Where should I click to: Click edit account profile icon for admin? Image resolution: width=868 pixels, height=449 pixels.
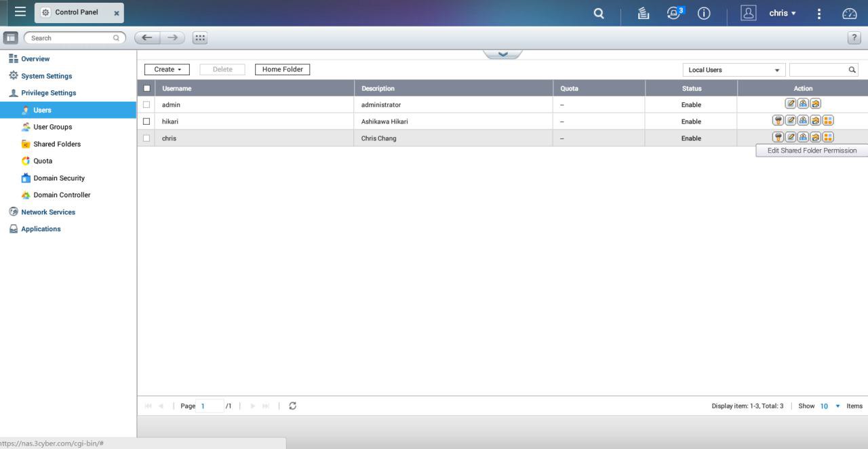pyautogui.click(x=790, y=104)
